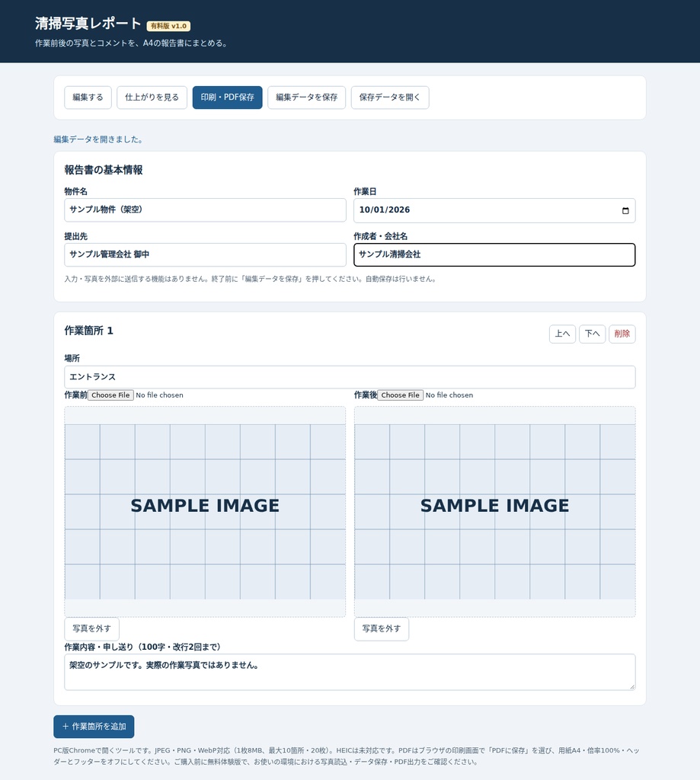Click the 清掃写真レポート title
This screenshot has width=700, height=780.
pyautogui.click(x=88, y=24)
